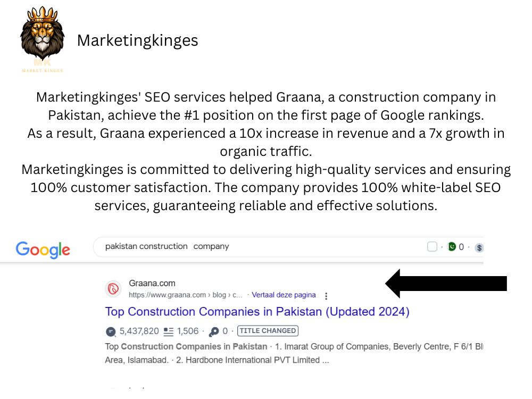Click the list icon next to 1,506
This screenshot has height=399, width=532.
[168, 331]
